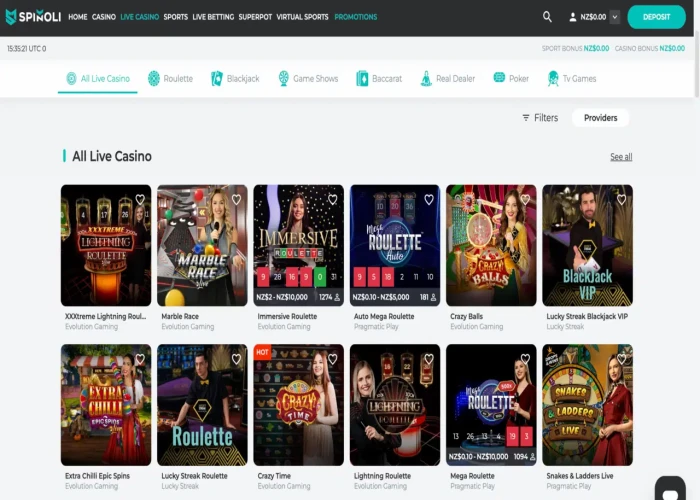Viewport: 700px width, 500px height.
Task: Go to Live Betting menu item
Action: [213, 17]
